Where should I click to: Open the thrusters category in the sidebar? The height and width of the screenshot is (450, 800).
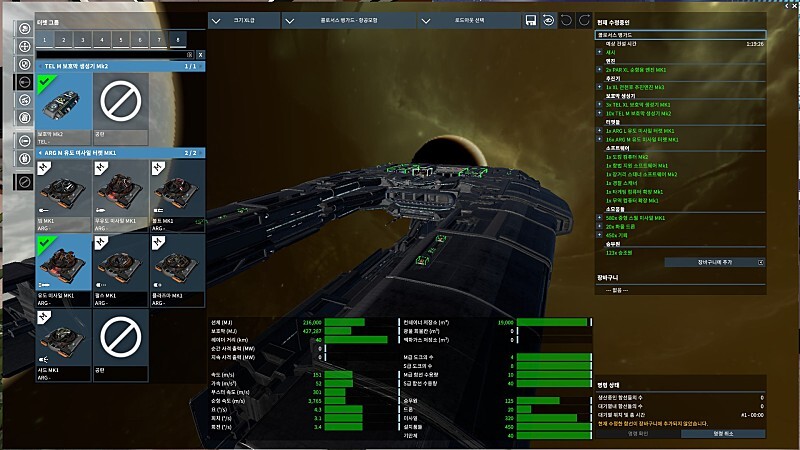(x=24, y=46)
